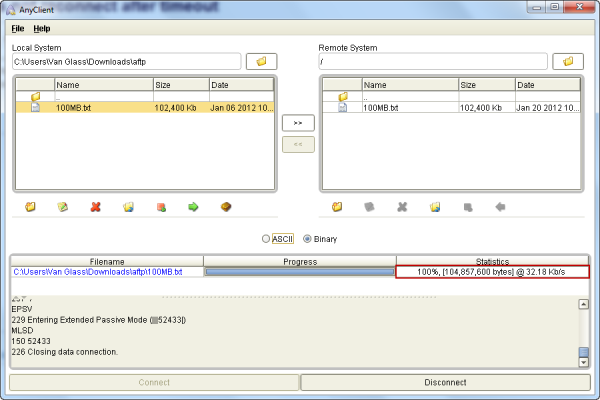Open the Help menu
The height and width of the screenshot is (400, 600).
pyautogui.click(x=42, y=28)
